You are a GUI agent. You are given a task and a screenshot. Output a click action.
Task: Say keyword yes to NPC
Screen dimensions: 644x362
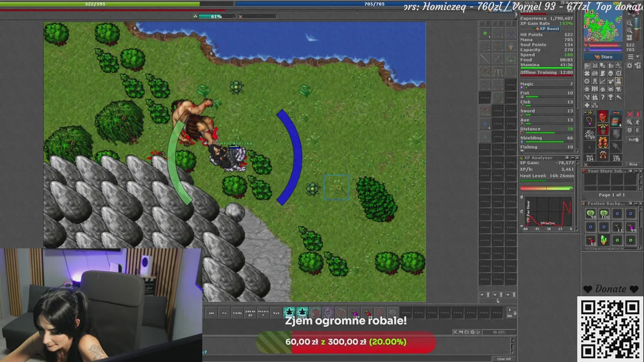point(211,313)
